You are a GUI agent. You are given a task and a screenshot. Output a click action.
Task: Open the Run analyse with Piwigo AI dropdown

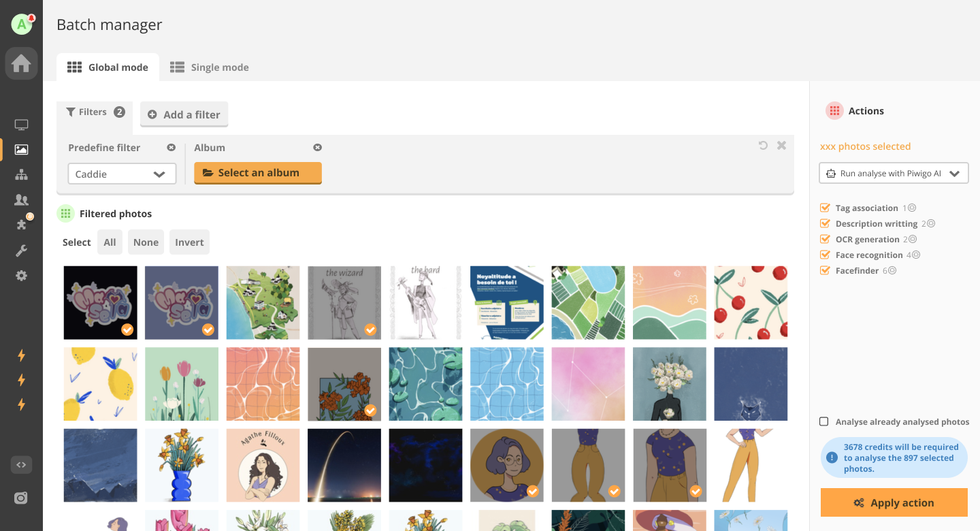894,174
